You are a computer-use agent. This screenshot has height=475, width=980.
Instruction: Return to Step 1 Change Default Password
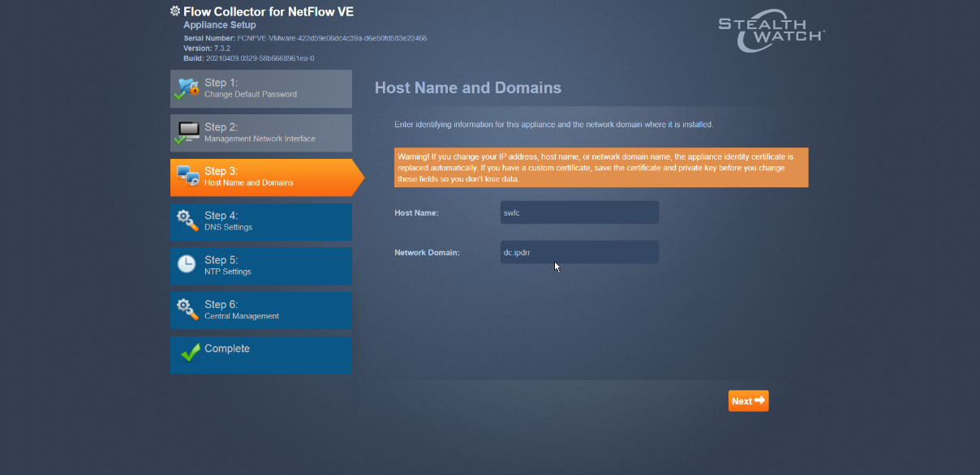(x=260, y=88)
